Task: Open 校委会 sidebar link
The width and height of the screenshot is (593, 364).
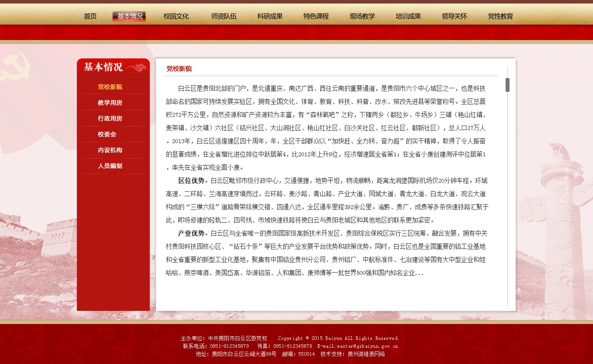Action: pyautogui.click(x=107, y=134)
